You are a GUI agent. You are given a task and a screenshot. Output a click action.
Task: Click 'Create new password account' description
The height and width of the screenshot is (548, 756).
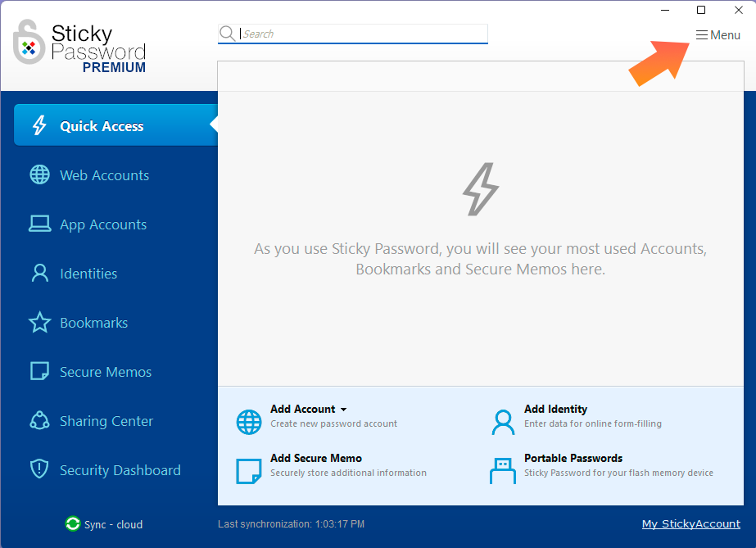click(333, 423)
